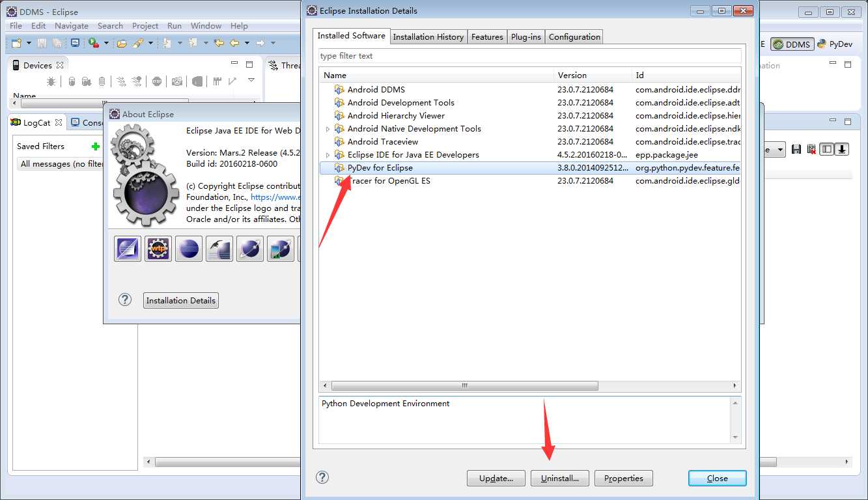Click the Debug process bug icon in Devices

(51, 81)
